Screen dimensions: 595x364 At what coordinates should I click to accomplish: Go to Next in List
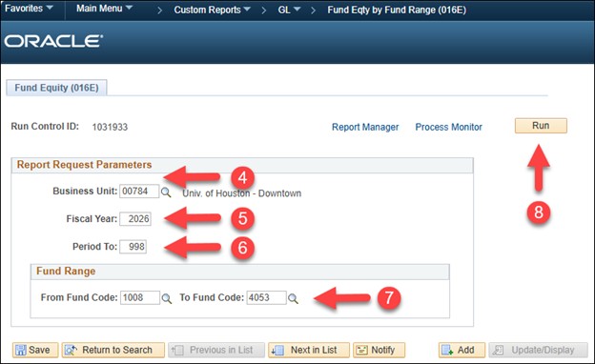[309, 350]
